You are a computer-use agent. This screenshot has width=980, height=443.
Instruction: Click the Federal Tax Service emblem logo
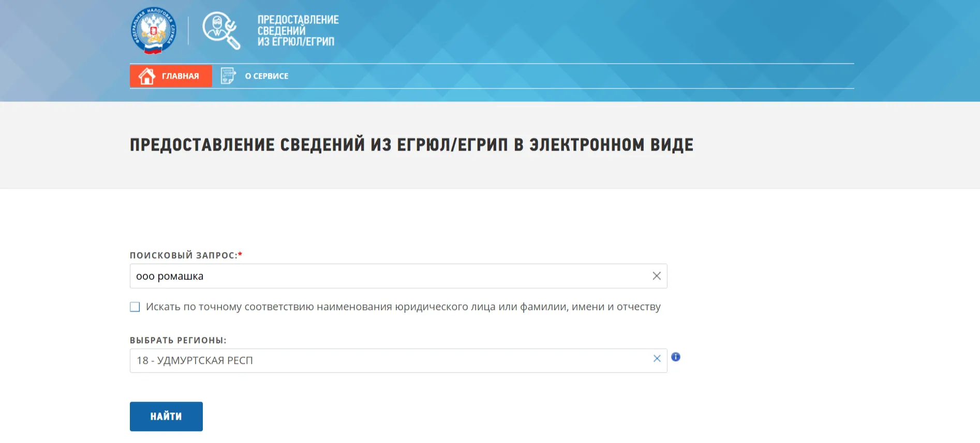click(x=153, y=31)
